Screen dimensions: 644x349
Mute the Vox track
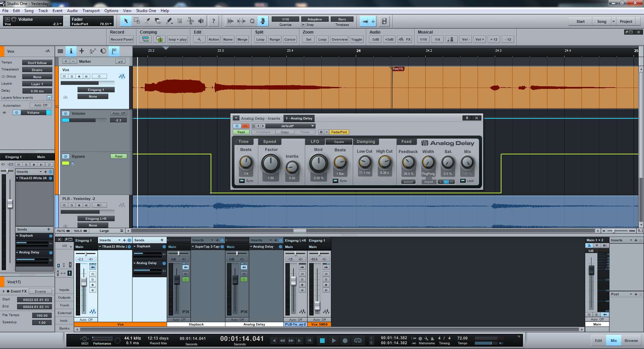(x=64, y=76)
